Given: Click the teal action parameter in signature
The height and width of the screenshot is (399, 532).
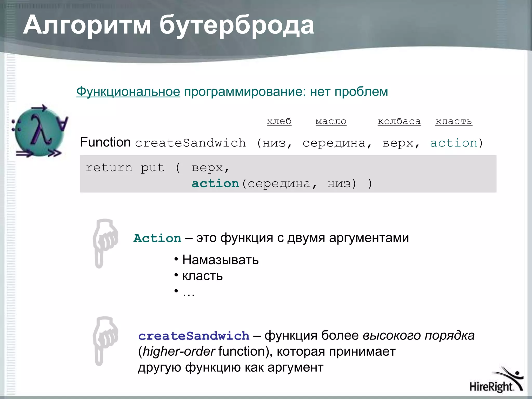Looking at the screenshot, I should point(454,143).
